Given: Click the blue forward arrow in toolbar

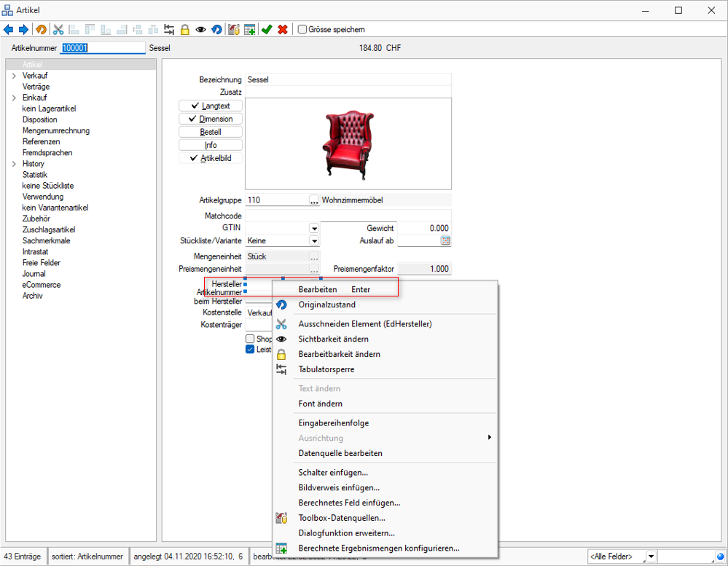Looking at the screenshot, I should tap(23, 30).
